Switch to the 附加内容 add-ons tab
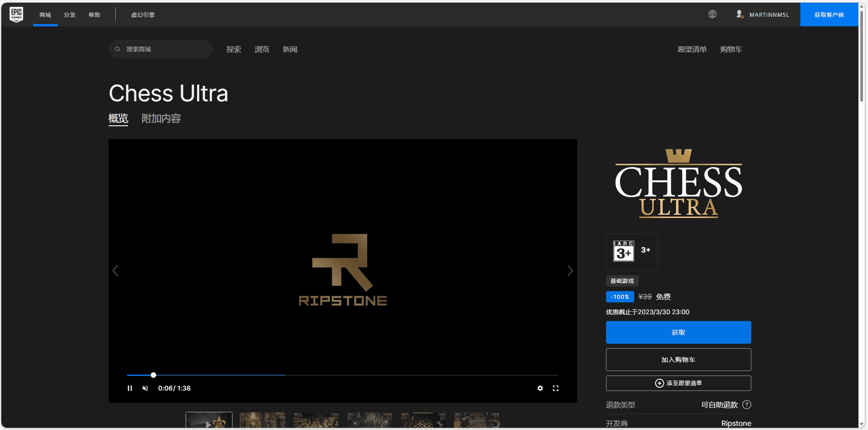The width and height of the screenshot is (868, 430). pyautogui.click(x=161, y=119)
